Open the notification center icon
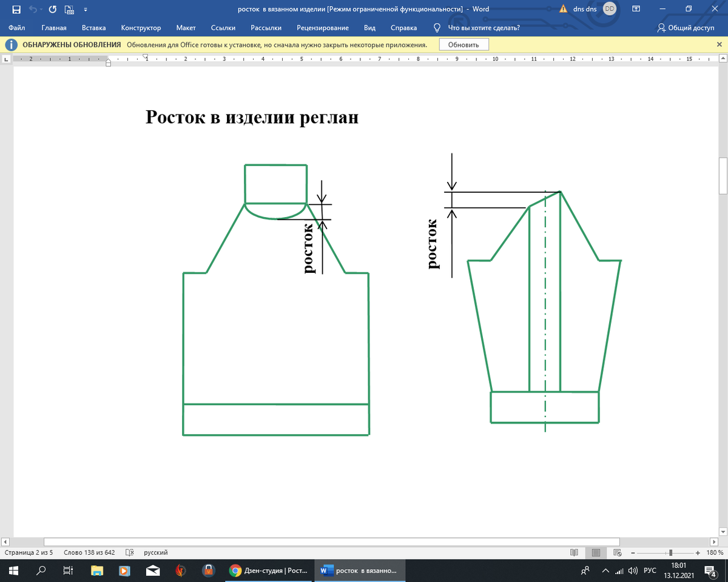Image resolution: width=728 pixels, height=582 pixels. (x=709, y=570)
